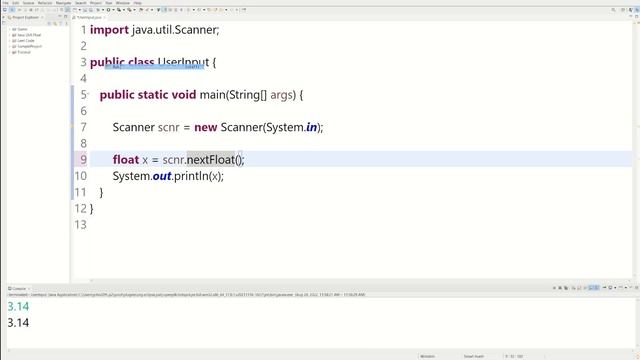Click the toolbar search magnifier icon
640x360 pixels.
[613, 10]
